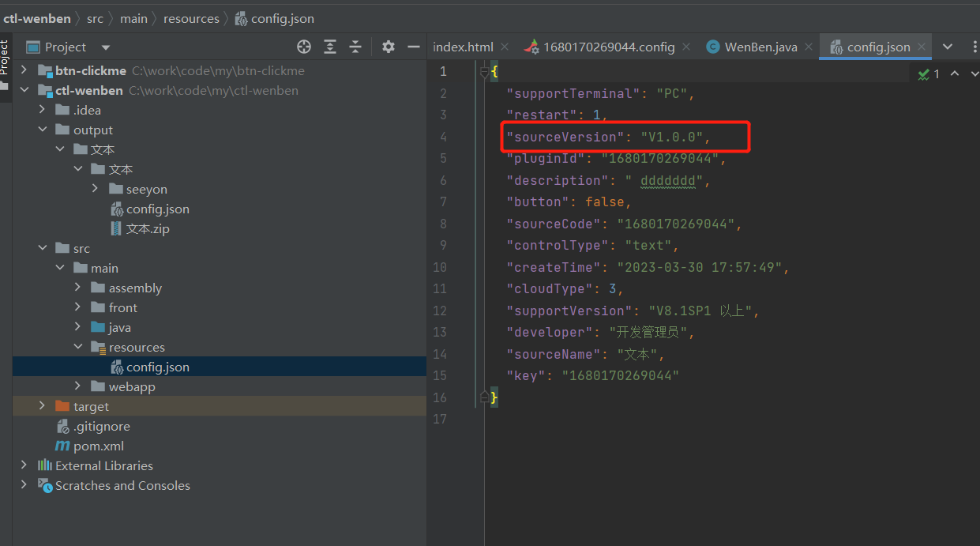Viewport: 980px width, 546px height.
Task: Expand the target folder
Action: click(42, 406)
